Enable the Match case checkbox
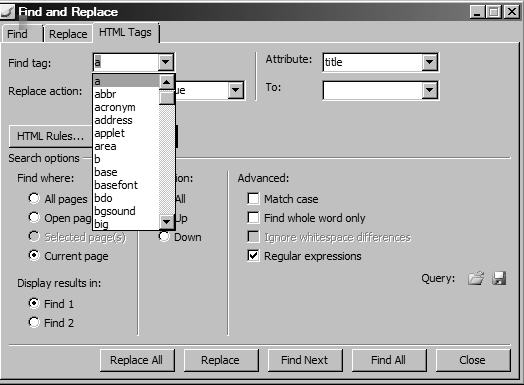Image resolution: width=524 pixels, height=385 pixels. pos(253,199)
